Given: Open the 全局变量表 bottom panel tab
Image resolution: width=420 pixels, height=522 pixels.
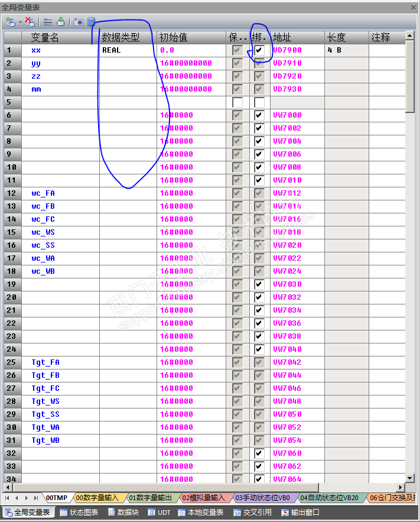Looking at the screenshot, I should [28, 513].
